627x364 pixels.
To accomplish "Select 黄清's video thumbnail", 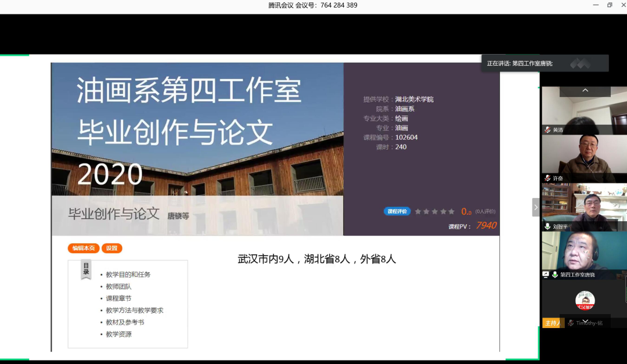I will coord(584,110).
